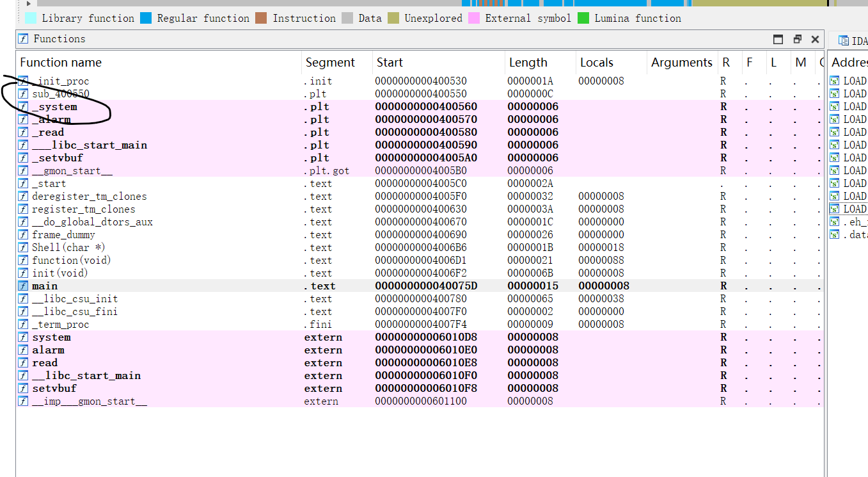Close the Functions panel
This screenshot has width=868, height=477.
coord(815,39)
